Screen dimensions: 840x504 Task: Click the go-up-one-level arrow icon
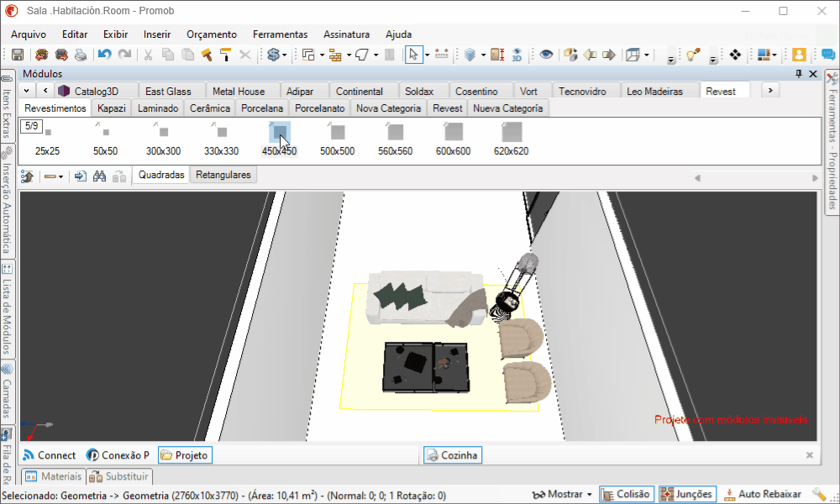28,176
